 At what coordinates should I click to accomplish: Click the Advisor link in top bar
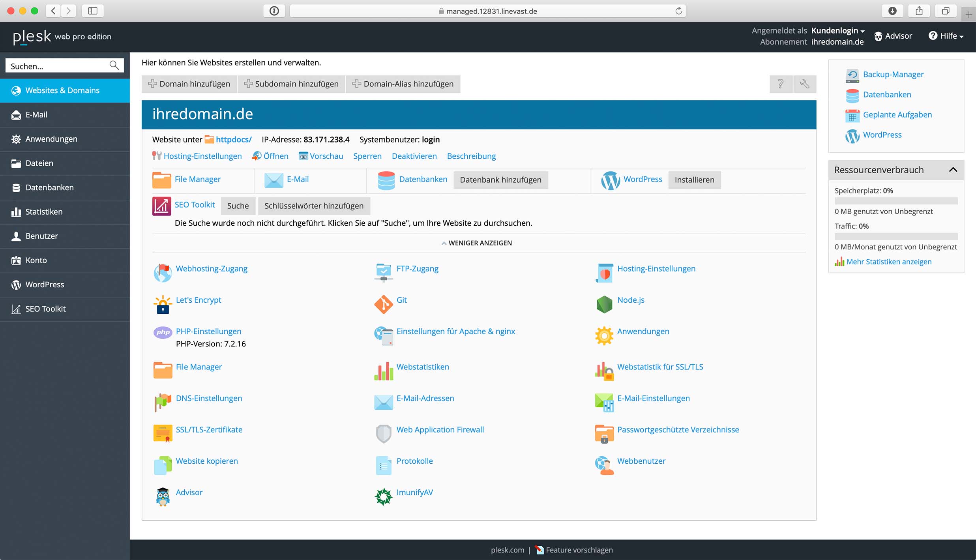(x=893, y=36)
